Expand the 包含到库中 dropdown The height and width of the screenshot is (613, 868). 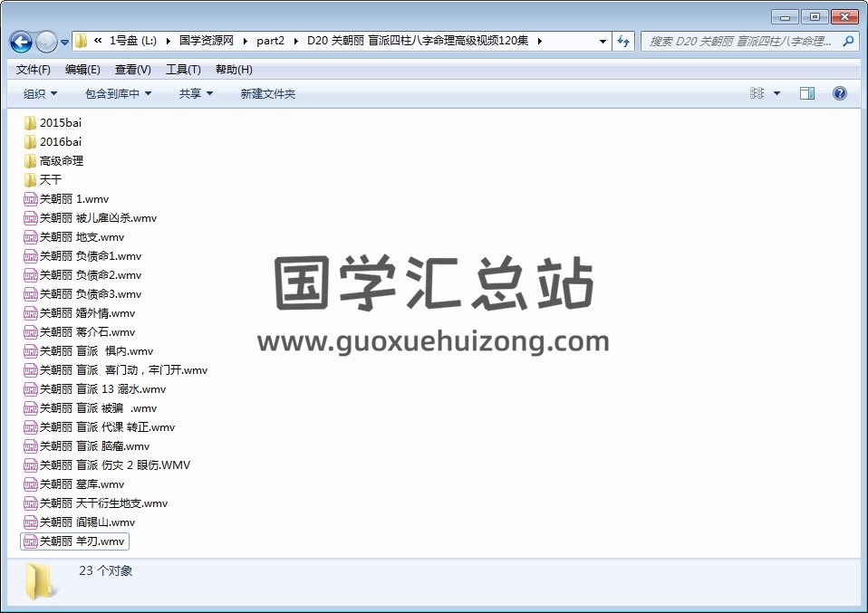pos(118,93)
